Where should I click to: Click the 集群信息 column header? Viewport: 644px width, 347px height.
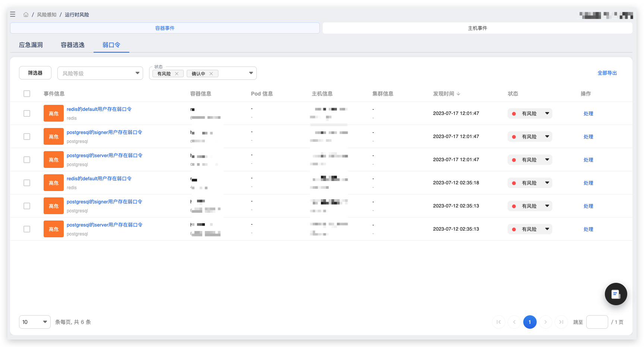pyautogui.click(x=383, y=94)
